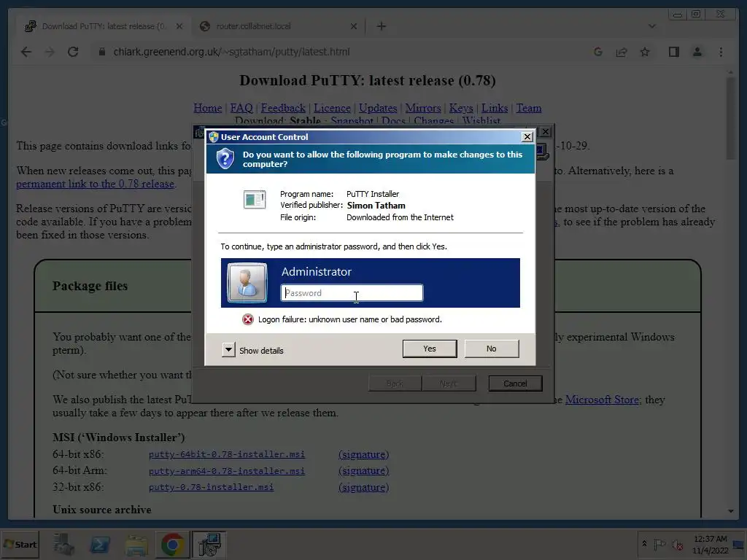Open signature link for 64-bit x86
This screenshot has height=560, width=747.
[x=363, y=454]
